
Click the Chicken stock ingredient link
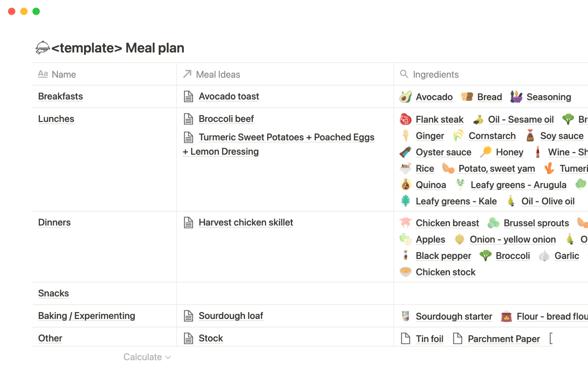(445, 272)
